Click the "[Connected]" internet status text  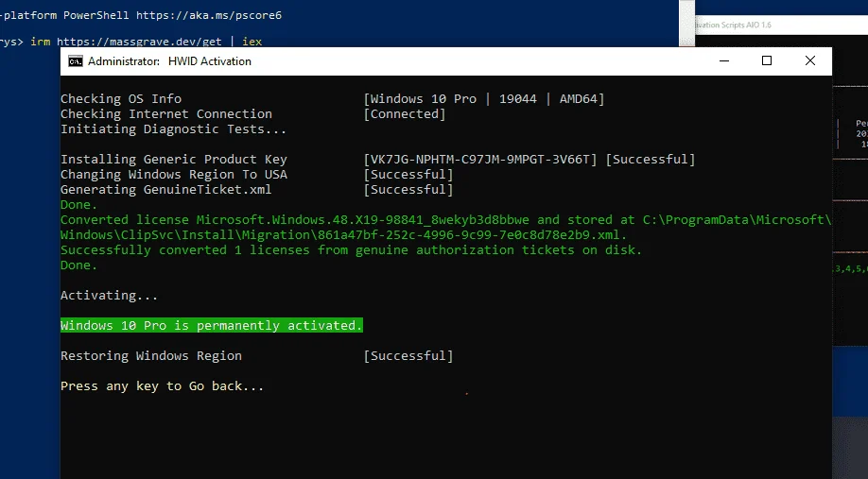pos(405,114)
